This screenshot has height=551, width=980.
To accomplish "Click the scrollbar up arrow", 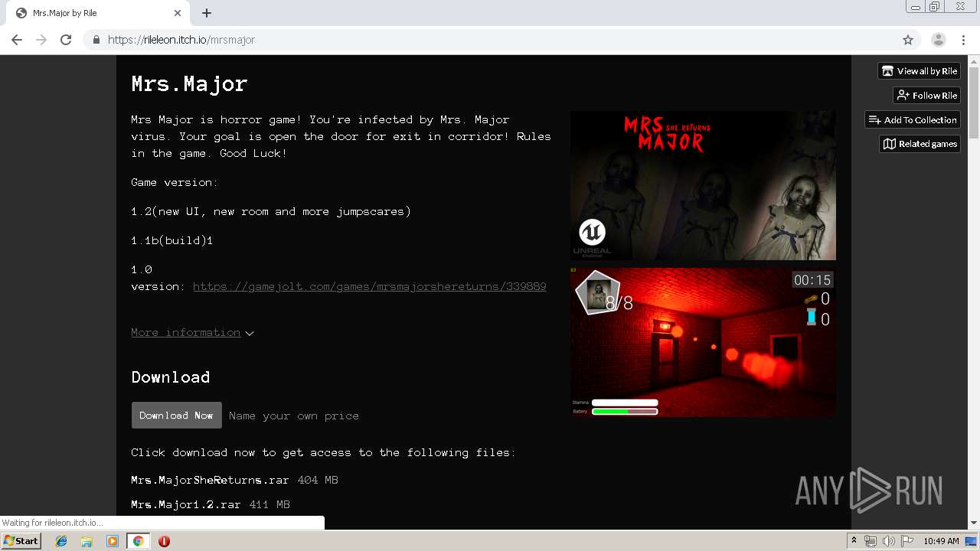I will (x=974, y=60).
